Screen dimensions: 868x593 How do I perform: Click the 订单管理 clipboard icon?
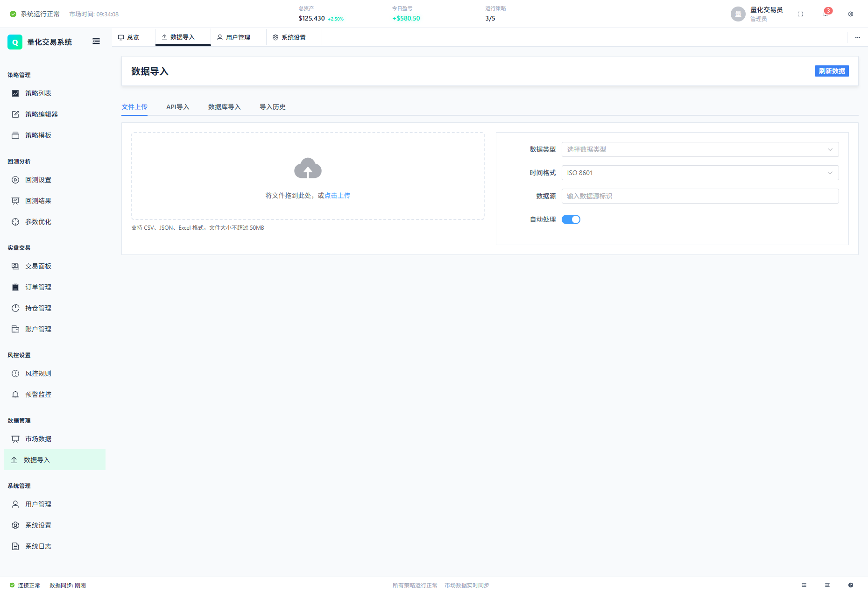tap(15, 287)
